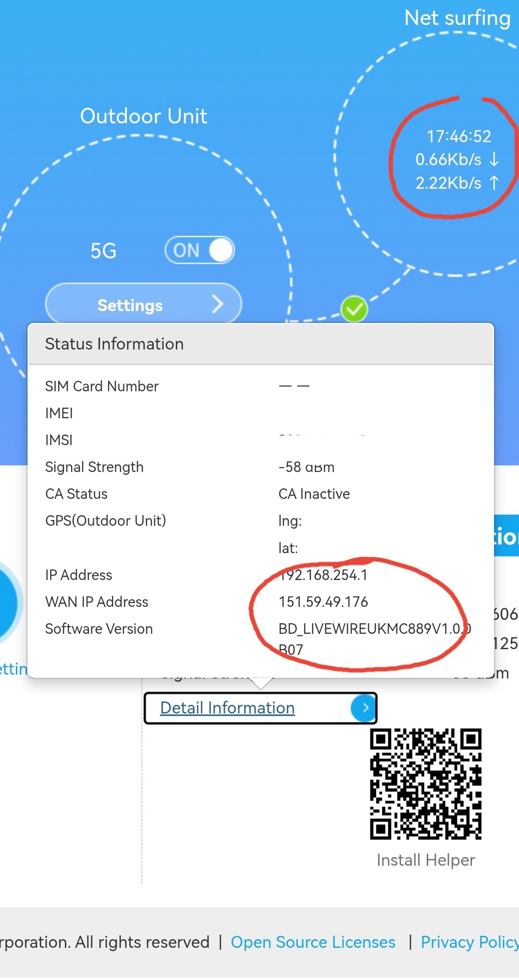Open the Privacy Policy link
Image resolution: width=519 pixels, height=980 pixels.
click(x=470, y=942)
